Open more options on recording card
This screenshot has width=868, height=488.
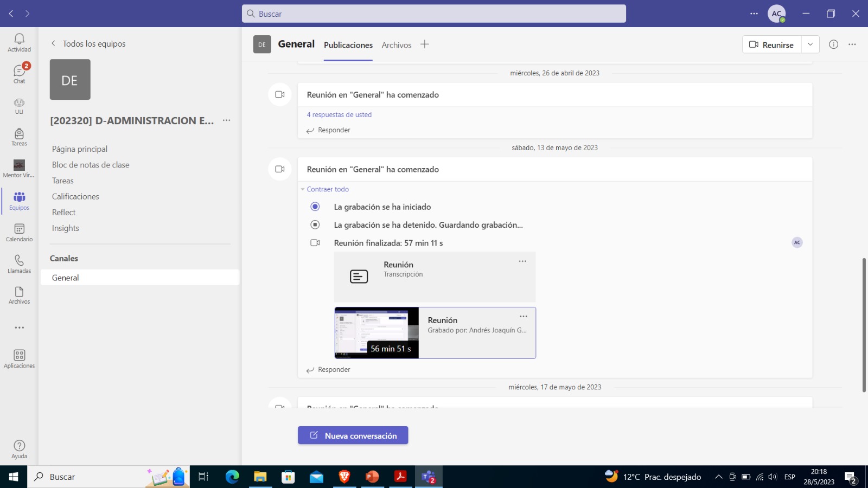coord(523,317)
